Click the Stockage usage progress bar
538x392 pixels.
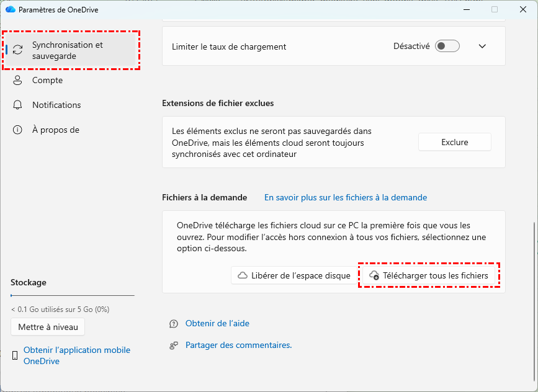[x=73, y=295]
